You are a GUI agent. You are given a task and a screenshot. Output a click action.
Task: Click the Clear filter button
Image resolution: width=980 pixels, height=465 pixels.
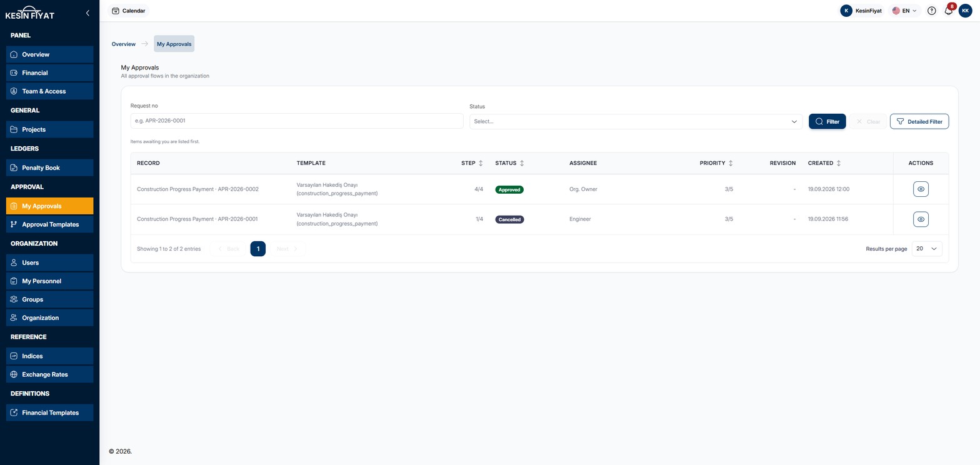[x=867, y=121]
